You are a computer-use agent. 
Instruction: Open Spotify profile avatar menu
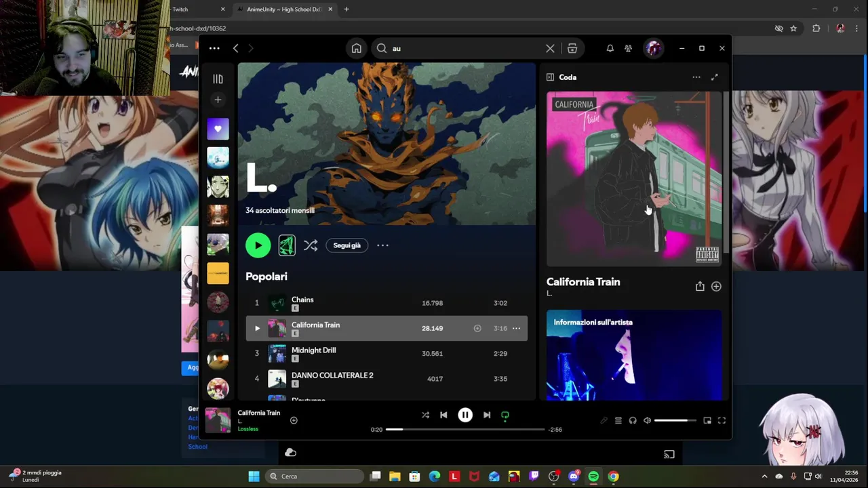(x=654, y=48)
